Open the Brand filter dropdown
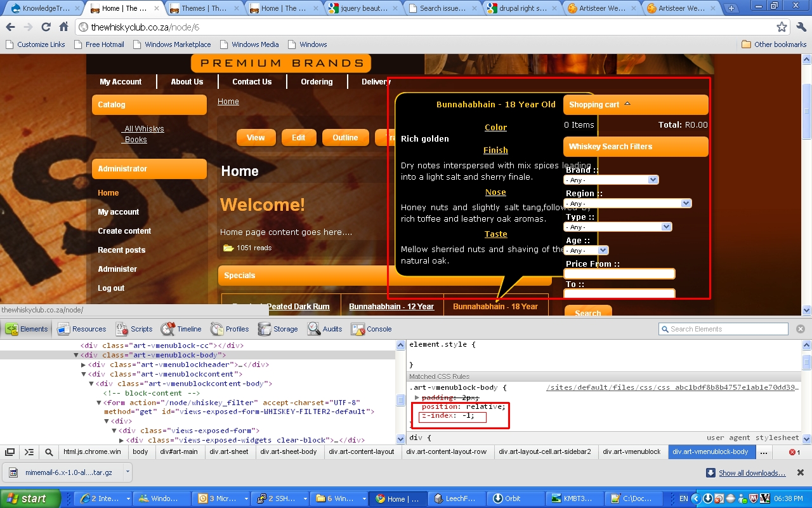The image size is (812, 508). click(x=612, y=180)
